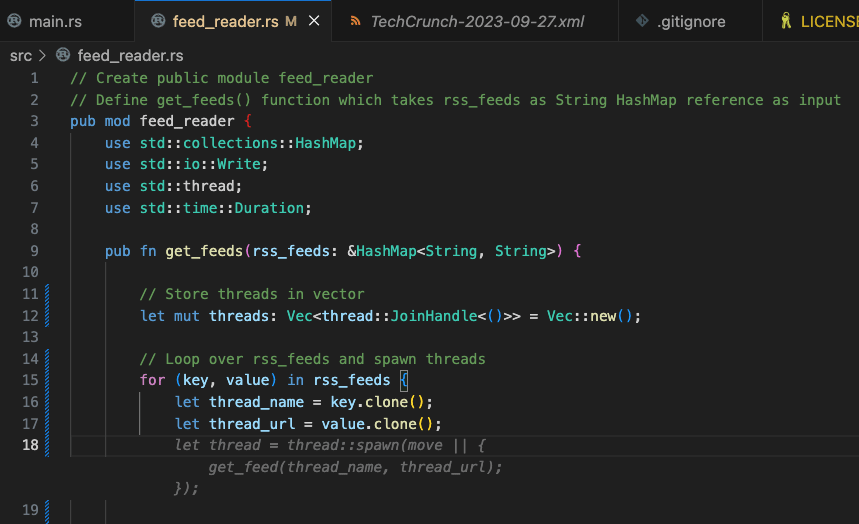Open the LICENSE tab
The image size is (859, 524).
pyautogui.click(x=811, y=21)
